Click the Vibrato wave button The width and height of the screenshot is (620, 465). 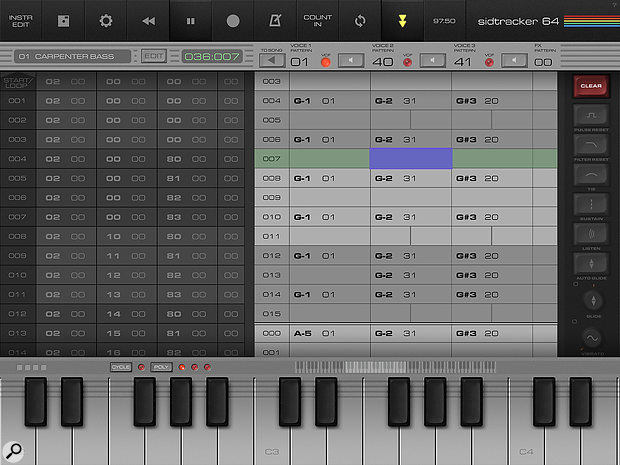[592, 338]
